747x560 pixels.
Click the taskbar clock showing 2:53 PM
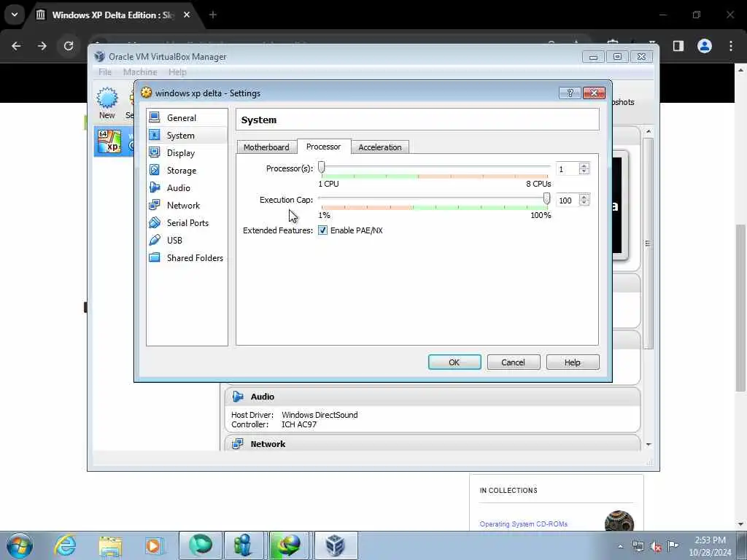click(710, 546)
